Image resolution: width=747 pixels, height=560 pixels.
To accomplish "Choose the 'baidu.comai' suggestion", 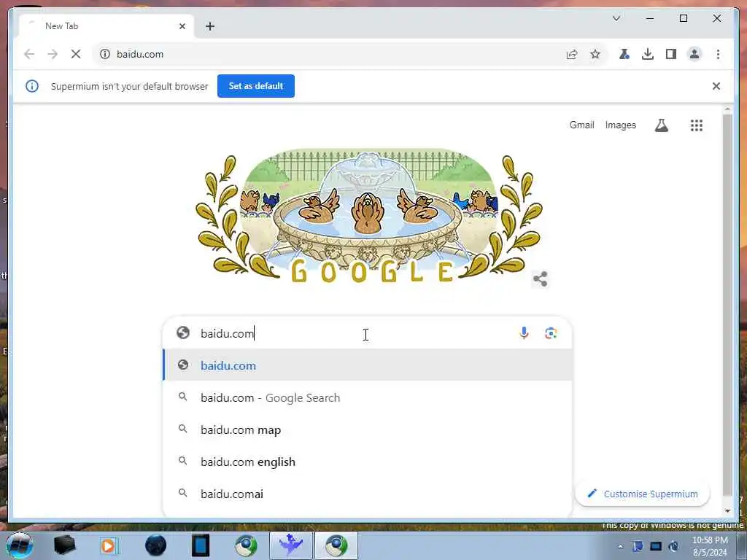I will click(x=368, y=494).
